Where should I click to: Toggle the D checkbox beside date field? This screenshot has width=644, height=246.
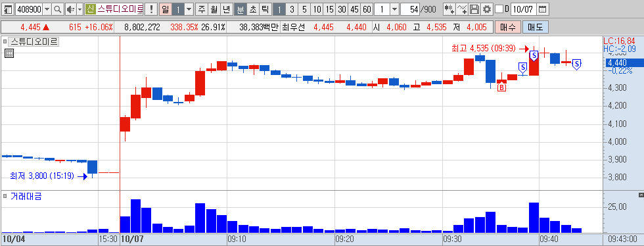pyautogui.click(x=499, y=9)
